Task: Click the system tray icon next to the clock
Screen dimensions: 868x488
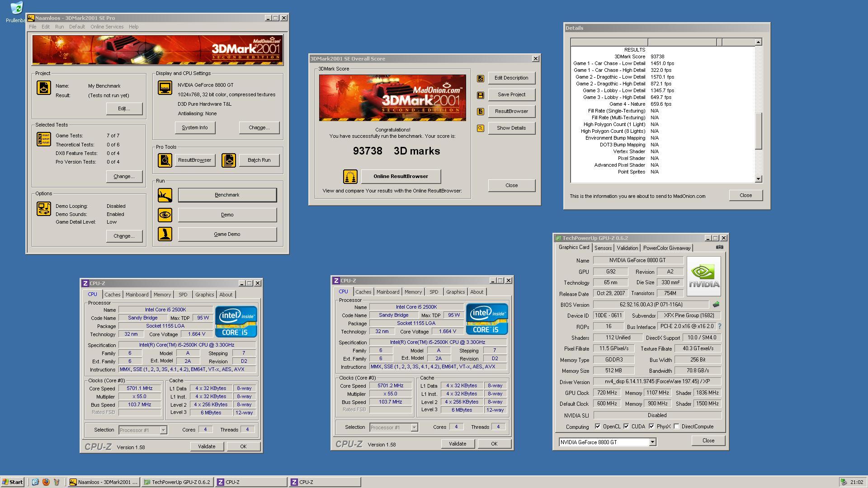Action: (844, 482)
